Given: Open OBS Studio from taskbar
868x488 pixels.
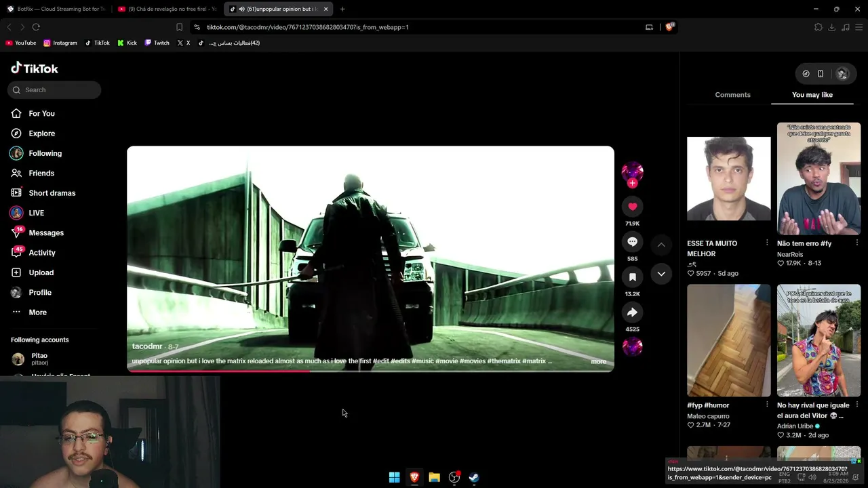Looking at the screenshot, I should pyautogui.click(x=454, y=477).
